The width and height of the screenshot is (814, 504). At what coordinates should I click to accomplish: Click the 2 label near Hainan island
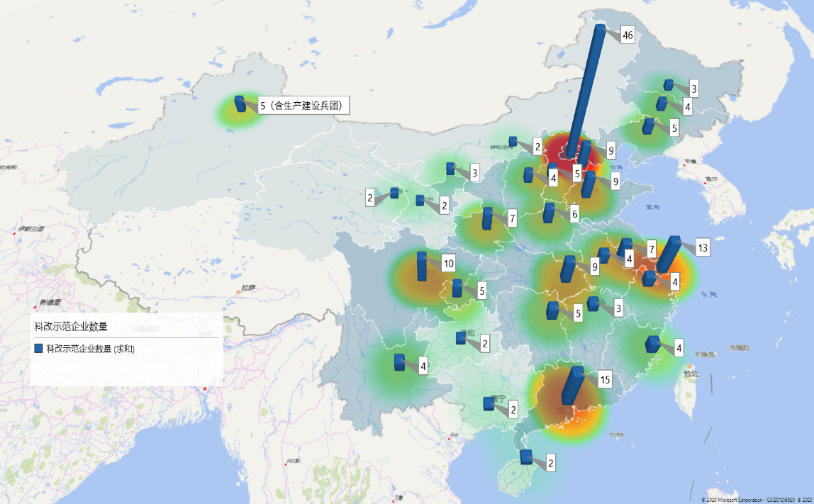pos(550,464)
